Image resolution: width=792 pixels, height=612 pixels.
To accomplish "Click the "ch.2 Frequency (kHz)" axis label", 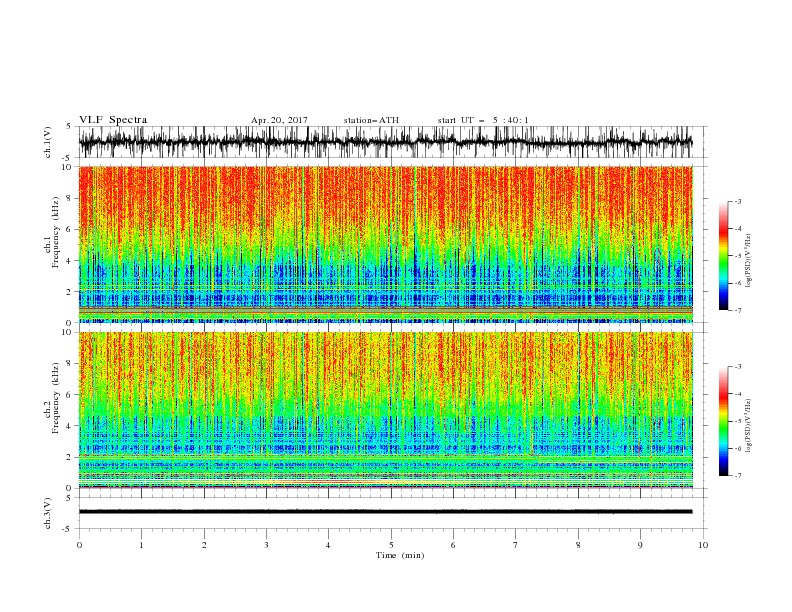I will click(52, 398).
